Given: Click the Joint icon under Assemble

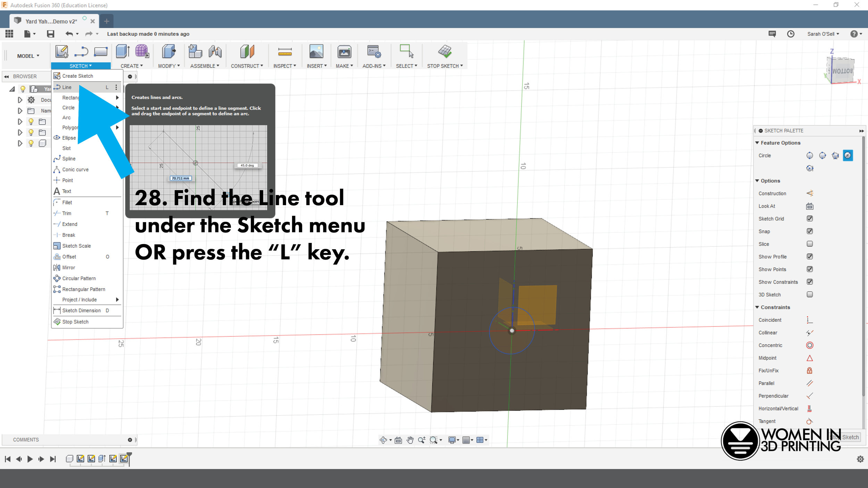Looking at the screenshot, I should [x=215, y=51].
